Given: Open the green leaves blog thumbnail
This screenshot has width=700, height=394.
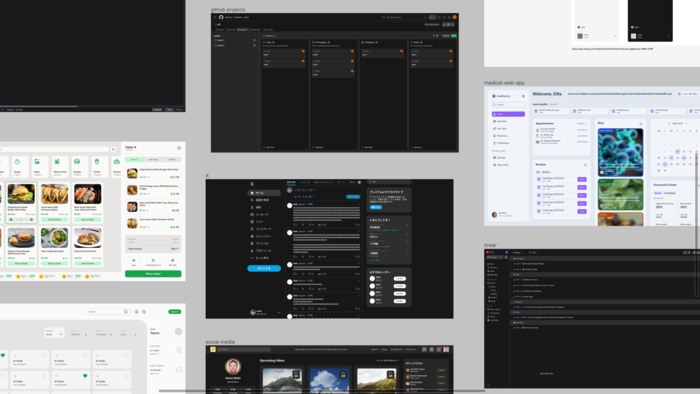Looking at the screenshot, I should click(621, 195).
